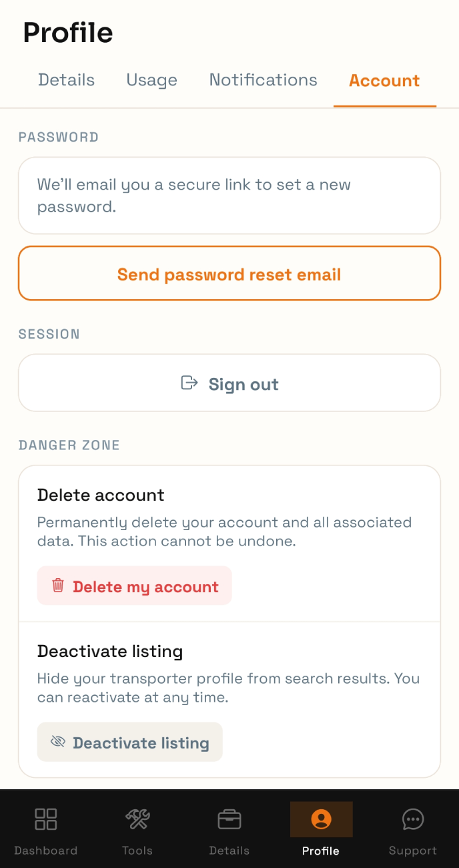
Task: Click the crossed-out eye icon
Action: (58, 742)
